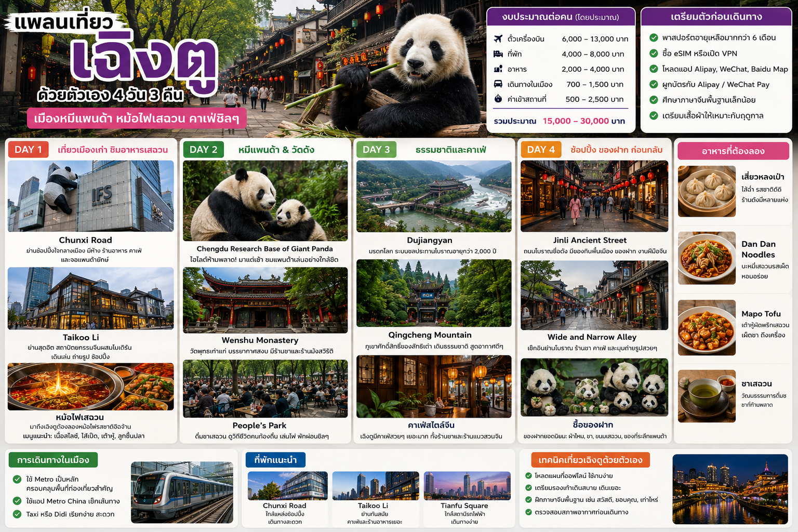798x532 pixels.
Task: Click the 'Jinli Ancient Street' title text
Action: [590, 240]
